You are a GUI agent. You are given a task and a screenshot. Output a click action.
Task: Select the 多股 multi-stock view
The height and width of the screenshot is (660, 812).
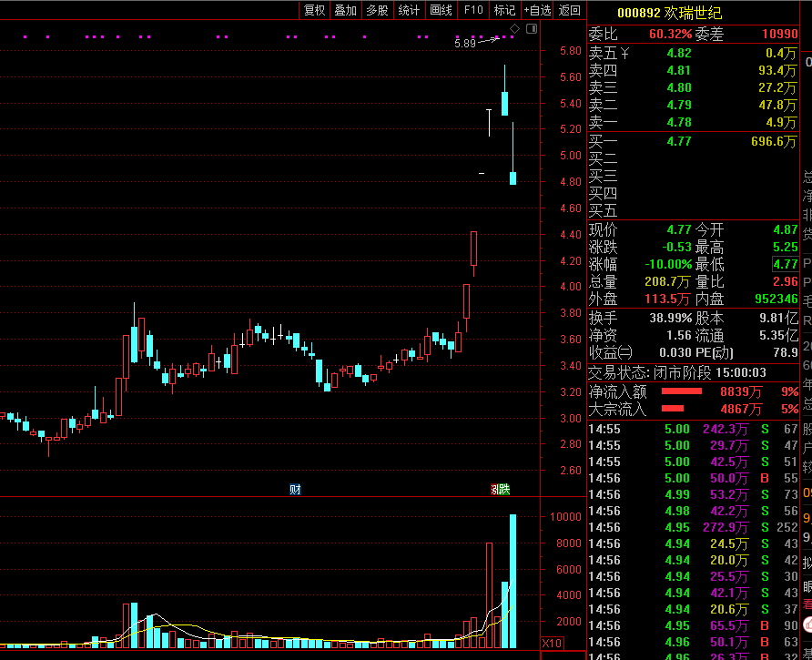pos(377,10)
